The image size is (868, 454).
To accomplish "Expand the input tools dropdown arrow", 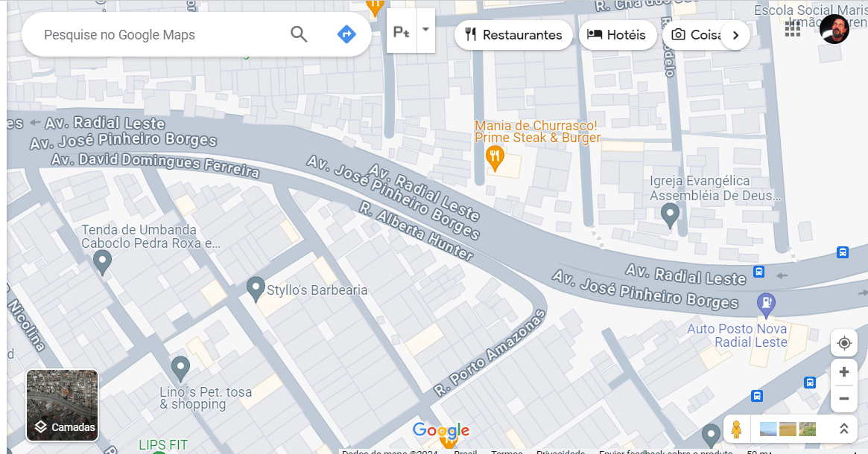I will click(x=425, y=31).
